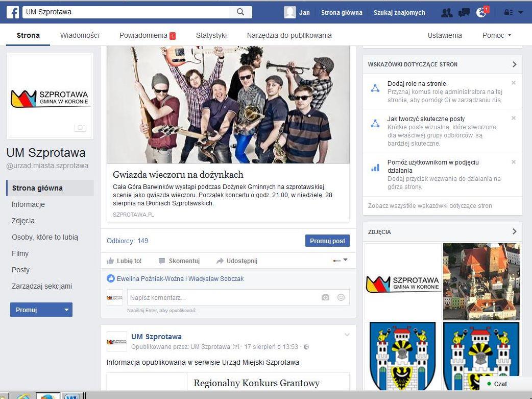This screenshot has width=532, height=399.
Task: Open aerial town photo thumbnail in Zdjęcia
Action: tap(481, 281)
